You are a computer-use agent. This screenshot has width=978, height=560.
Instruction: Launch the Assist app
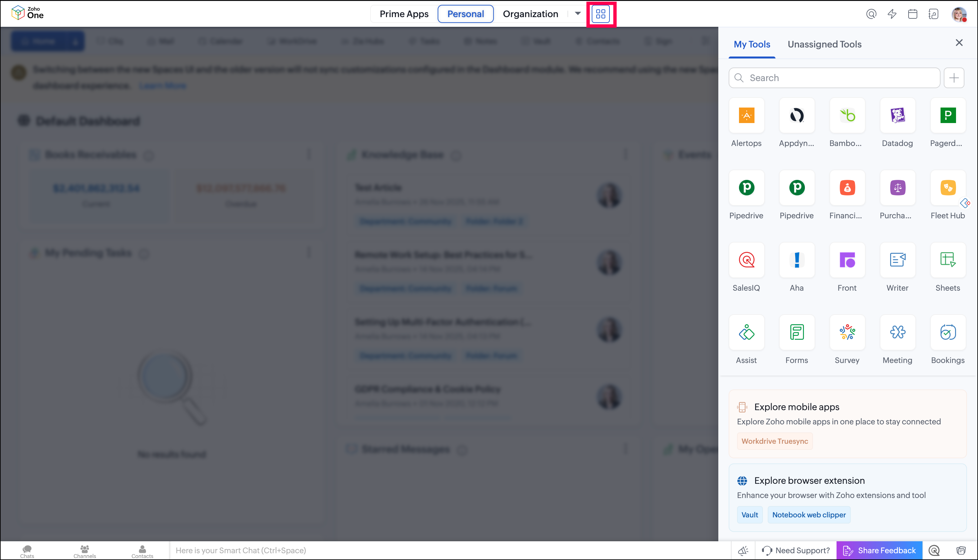[746, 332]
